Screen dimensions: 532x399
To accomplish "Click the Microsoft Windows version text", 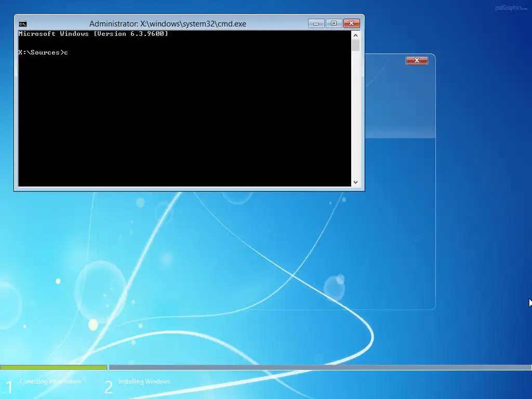I will tap(94, 34).
